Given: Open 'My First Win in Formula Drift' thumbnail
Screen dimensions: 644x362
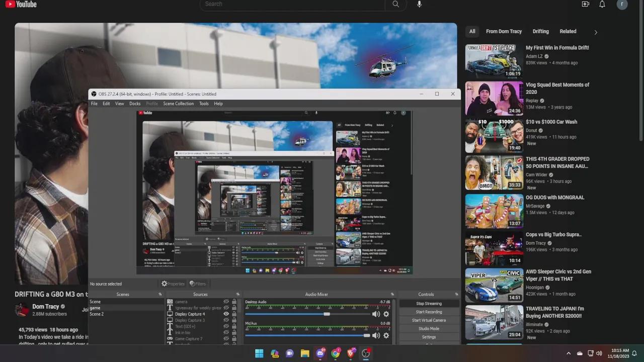Looking at the screenshot, I should tap(494, 61).
